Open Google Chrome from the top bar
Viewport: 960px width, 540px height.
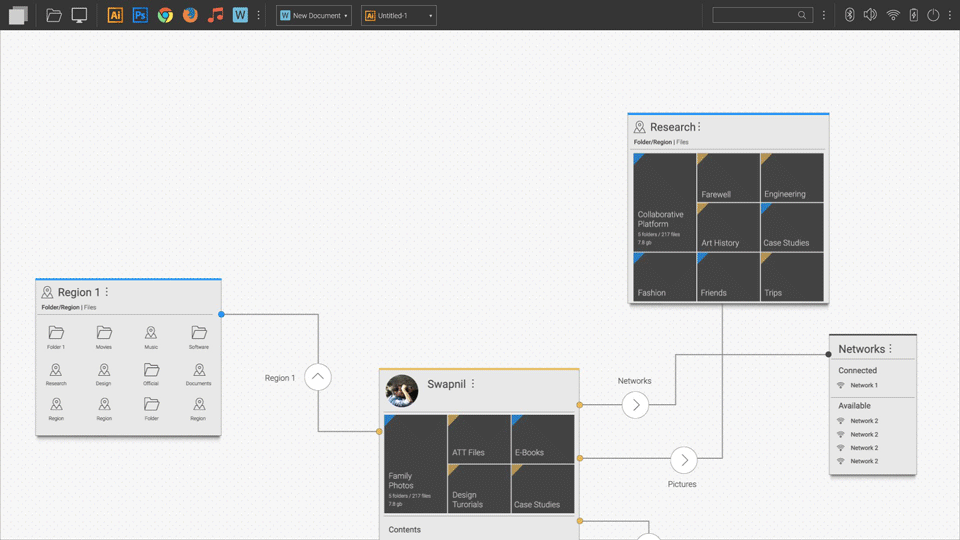(x=165, y=15)
